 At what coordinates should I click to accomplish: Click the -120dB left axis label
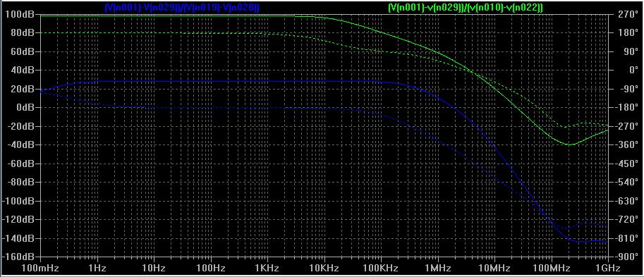click(18, 219)
